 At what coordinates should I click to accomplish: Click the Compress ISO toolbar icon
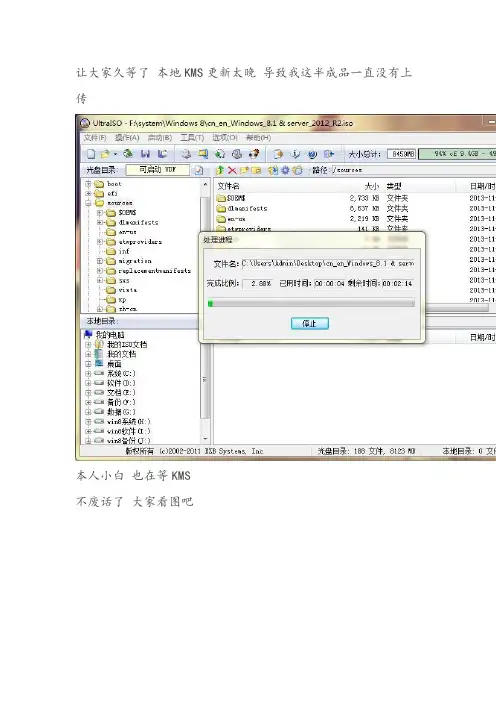(203, 154)
